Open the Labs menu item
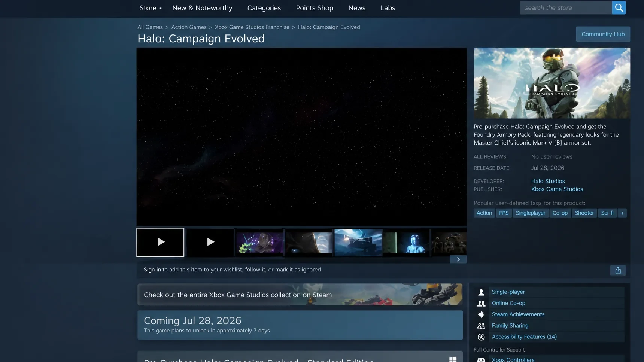This screenshot has height=362, width=644. (x=388, y=8)
